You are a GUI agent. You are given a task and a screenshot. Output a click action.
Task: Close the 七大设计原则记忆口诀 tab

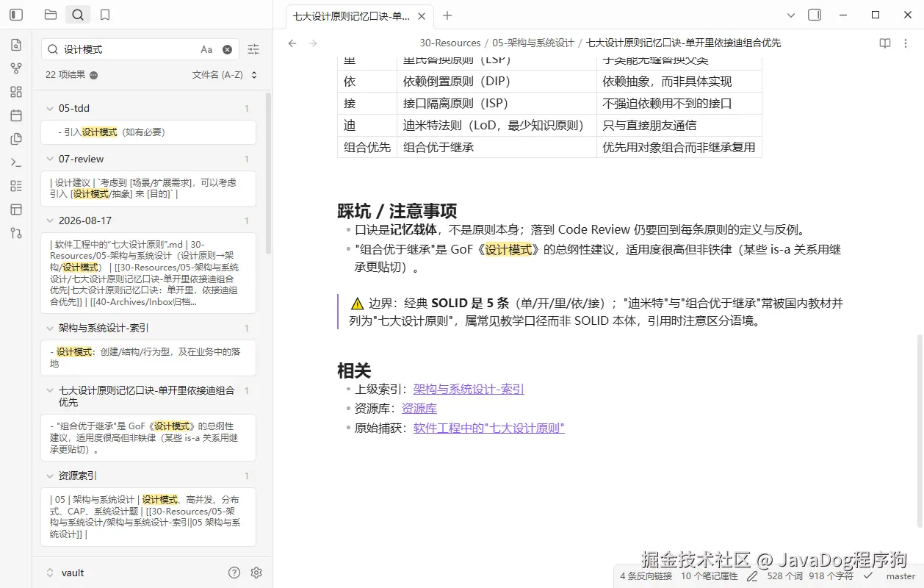[421, 15]
